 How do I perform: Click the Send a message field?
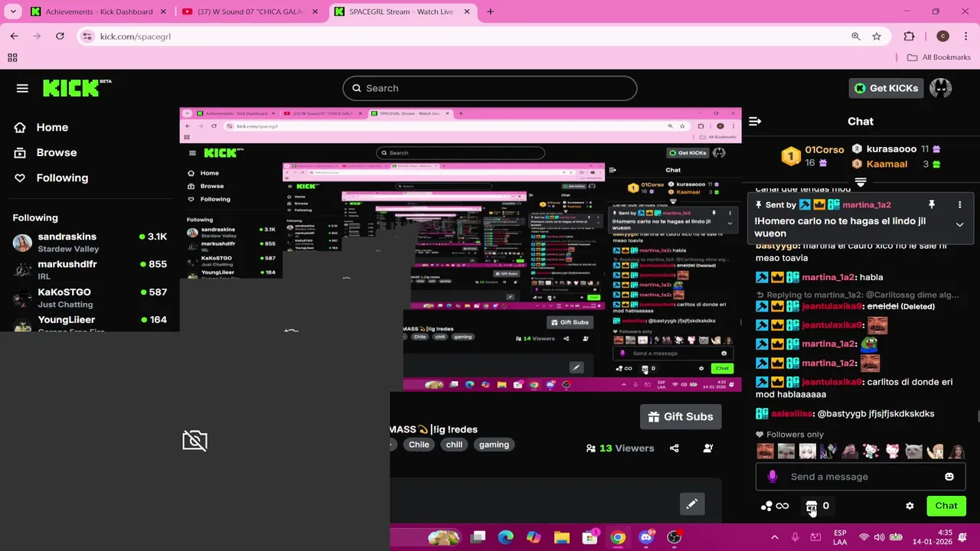pyautogui.click(x=861, y=477)
